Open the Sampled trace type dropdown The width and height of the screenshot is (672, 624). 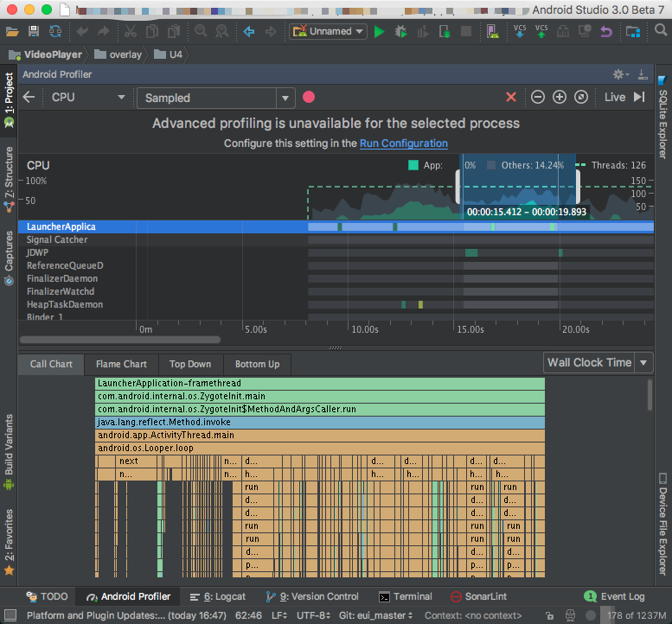click(216, 98)
